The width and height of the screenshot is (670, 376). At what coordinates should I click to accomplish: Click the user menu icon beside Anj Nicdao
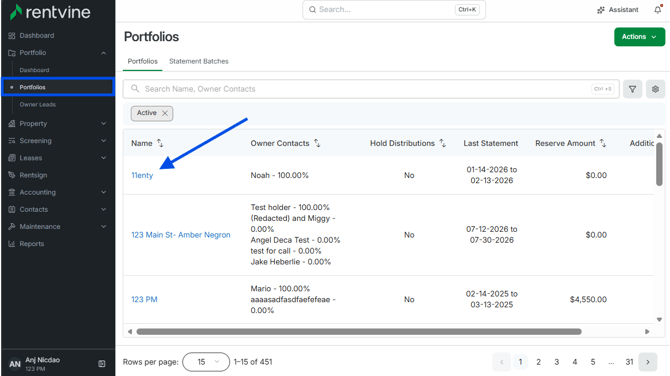click(x=102, y=364)
